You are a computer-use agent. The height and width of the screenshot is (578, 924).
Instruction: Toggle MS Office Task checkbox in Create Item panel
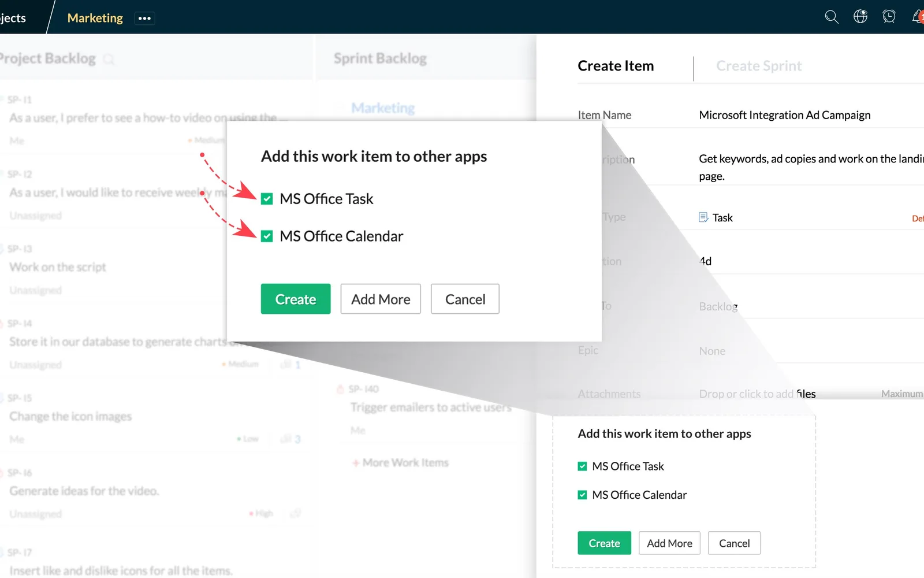(582, 466)
